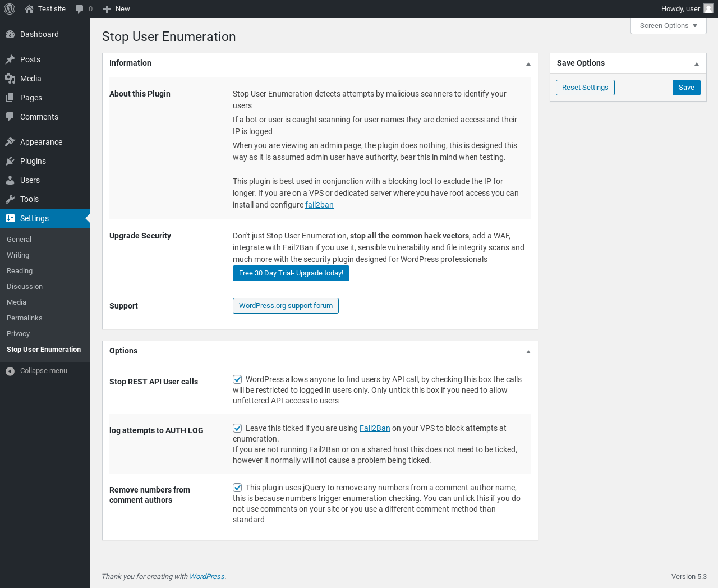
Task: Click the Version 5.3 footer text
Action: (689, 577)
